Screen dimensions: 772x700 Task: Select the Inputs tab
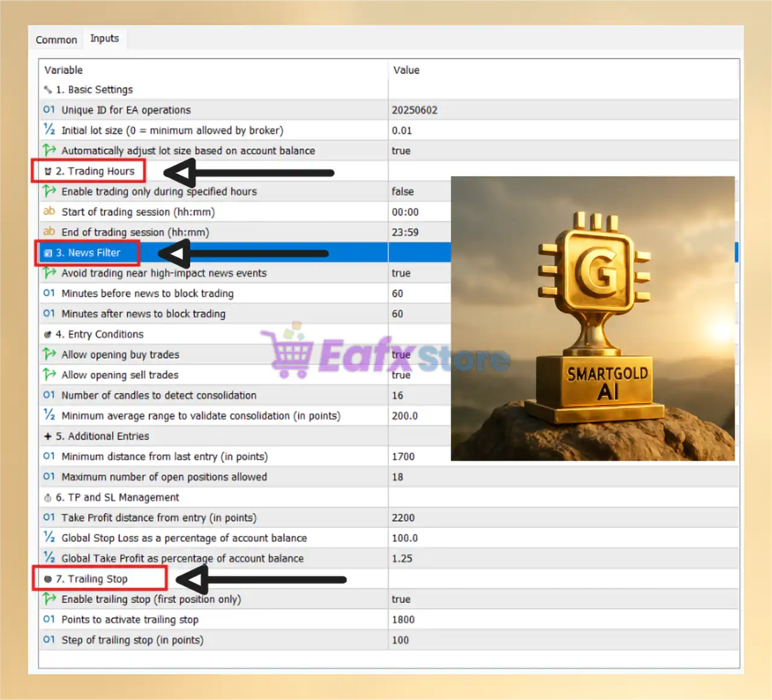coord(104,39)
